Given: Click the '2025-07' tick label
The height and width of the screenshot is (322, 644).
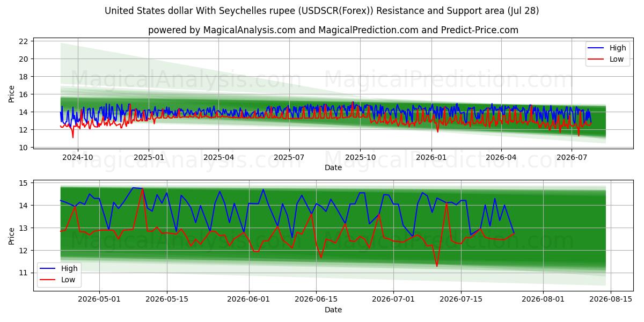Looking at the screenshot, I should 289,157.
